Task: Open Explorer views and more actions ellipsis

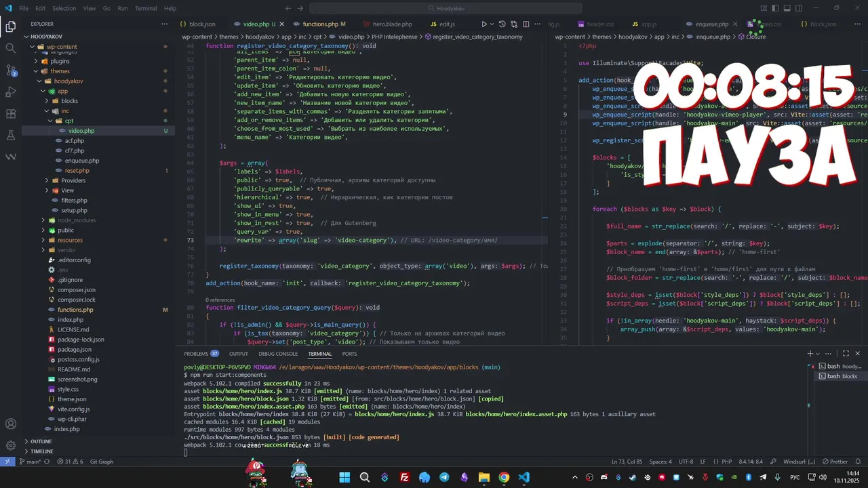Action: tap(165, 24)
